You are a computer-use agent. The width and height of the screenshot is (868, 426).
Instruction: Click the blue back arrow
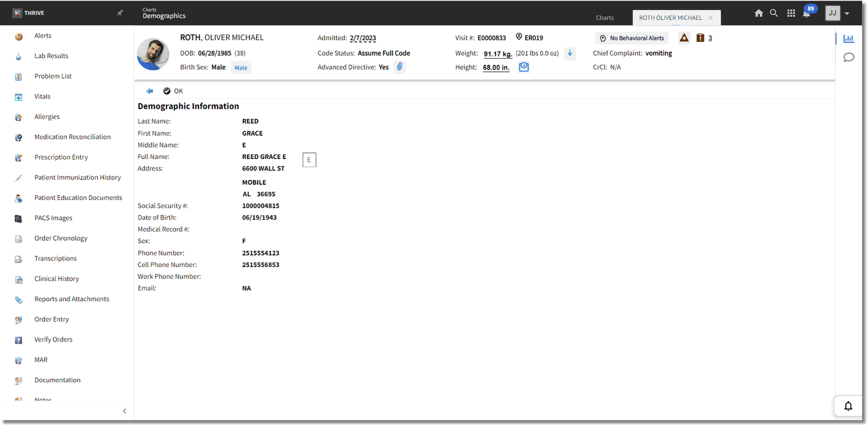[150, 91]
